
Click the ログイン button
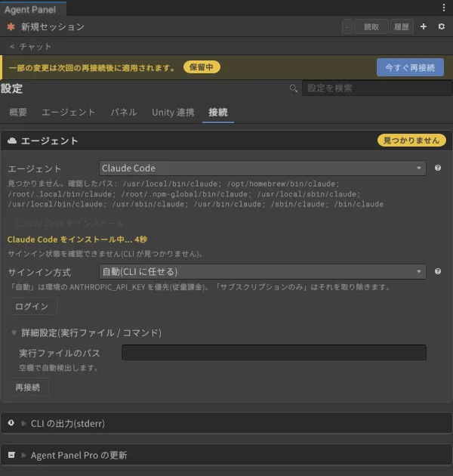[x=32, y=307]
